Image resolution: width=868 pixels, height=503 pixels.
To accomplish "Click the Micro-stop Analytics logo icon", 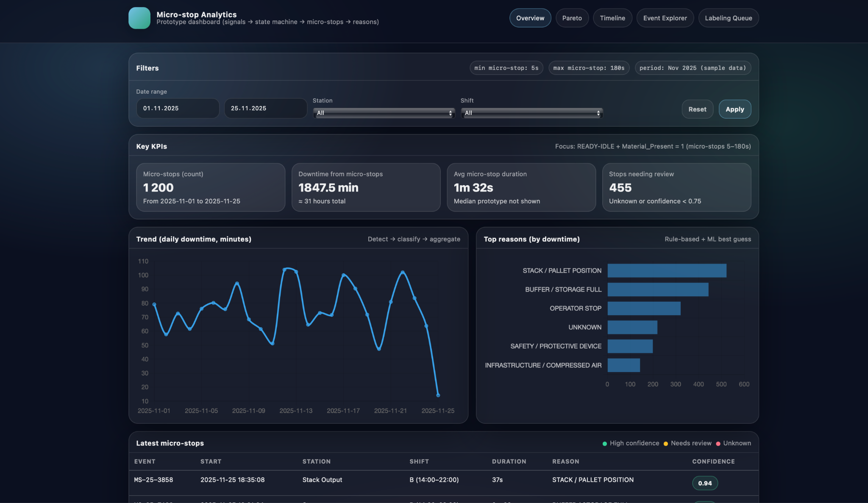I will (x=139, y=18).
